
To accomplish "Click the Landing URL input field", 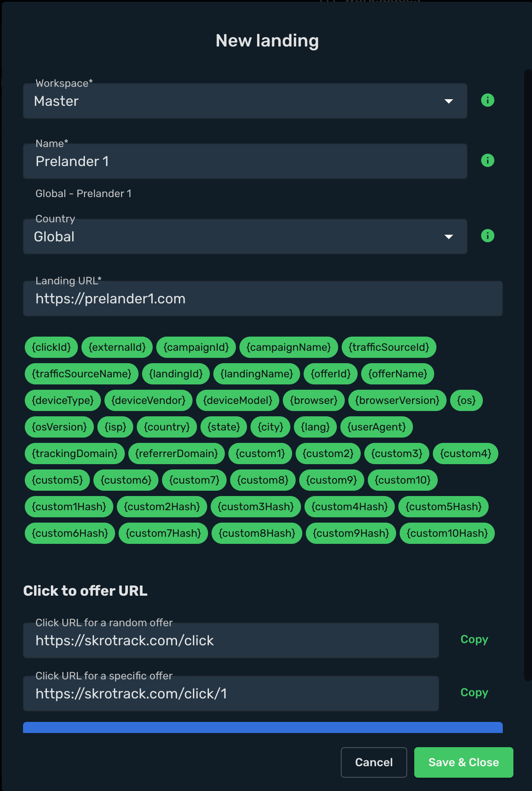I will point(262,299).
